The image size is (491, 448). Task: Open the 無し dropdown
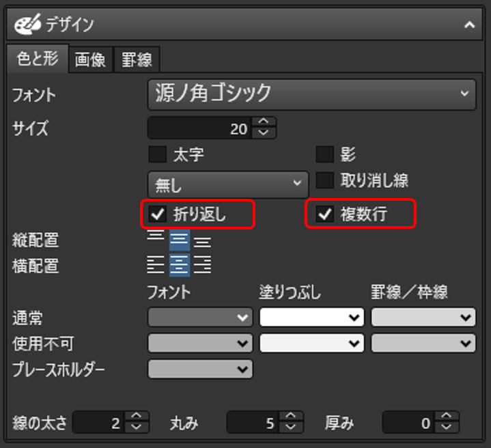228,184
